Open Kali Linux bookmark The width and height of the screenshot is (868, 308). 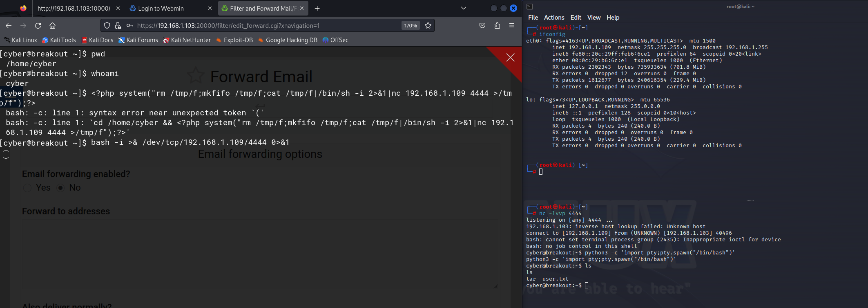coord(20,40)
